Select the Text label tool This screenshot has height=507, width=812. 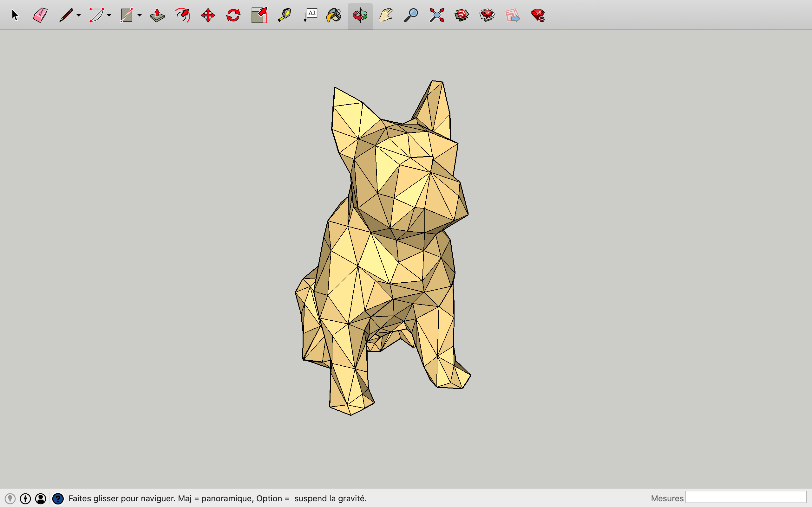click(310, 15)
